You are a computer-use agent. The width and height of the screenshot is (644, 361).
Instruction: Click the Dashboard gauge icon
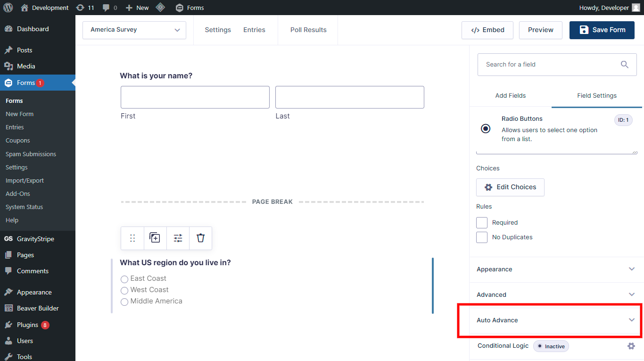pos(8,29)
